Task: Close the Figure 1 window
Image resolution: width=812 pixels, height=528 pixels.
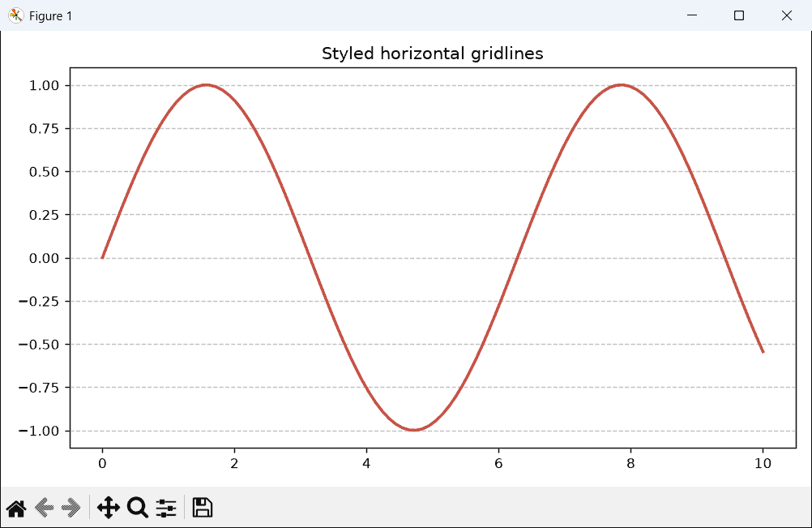Action: point(787,15)
